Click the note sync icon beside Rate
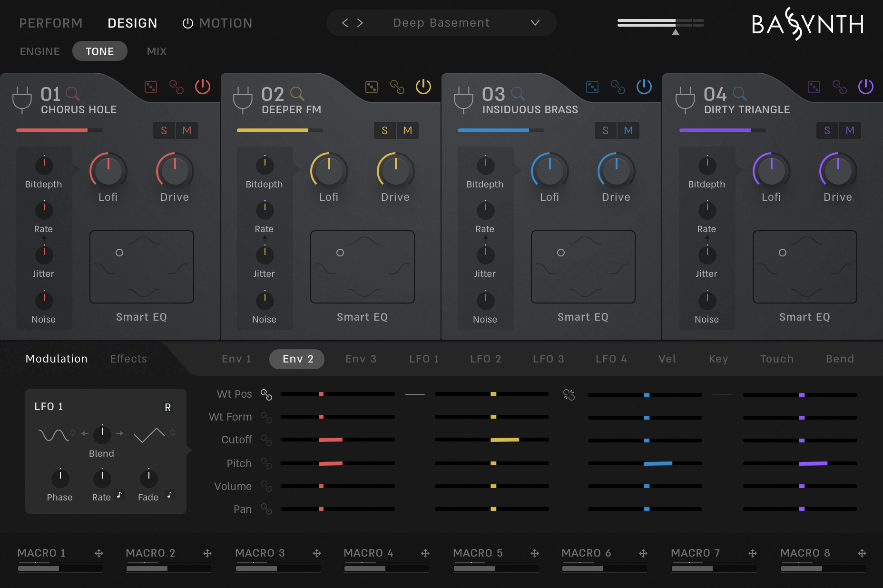 click(x=119, y=495)
